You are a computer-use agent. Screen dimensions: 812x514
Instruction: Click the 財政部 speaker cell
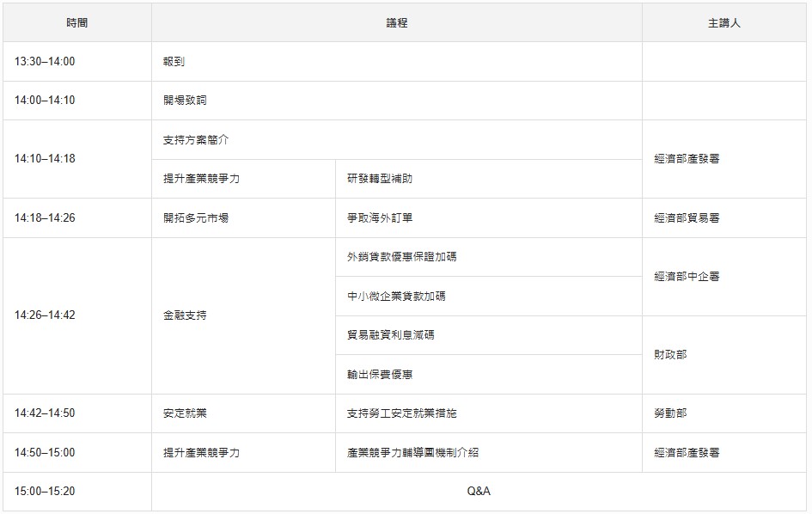(x=670, y=354)
